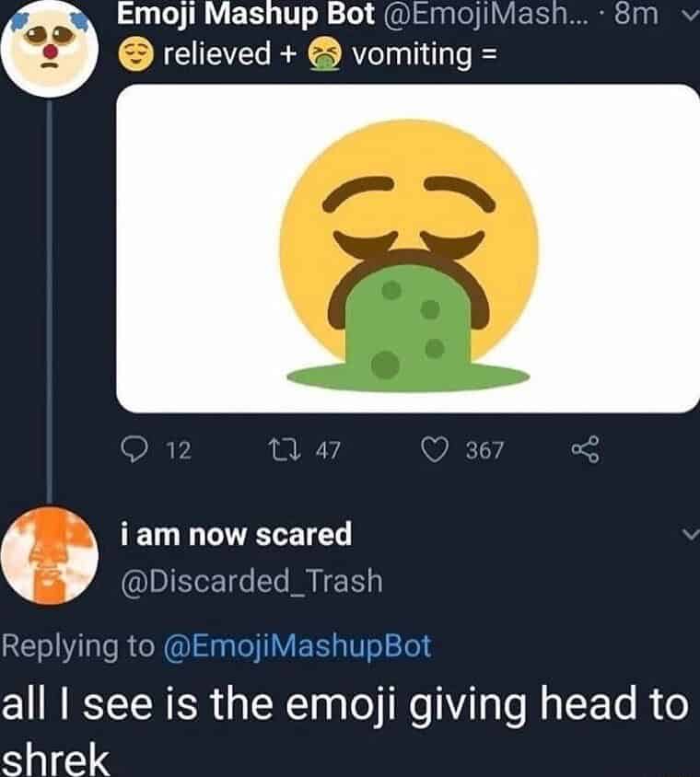Reply to the Emoji Mashup Bot tweet
The height and width of the screenshot is (777, 700).
point(135,449)
